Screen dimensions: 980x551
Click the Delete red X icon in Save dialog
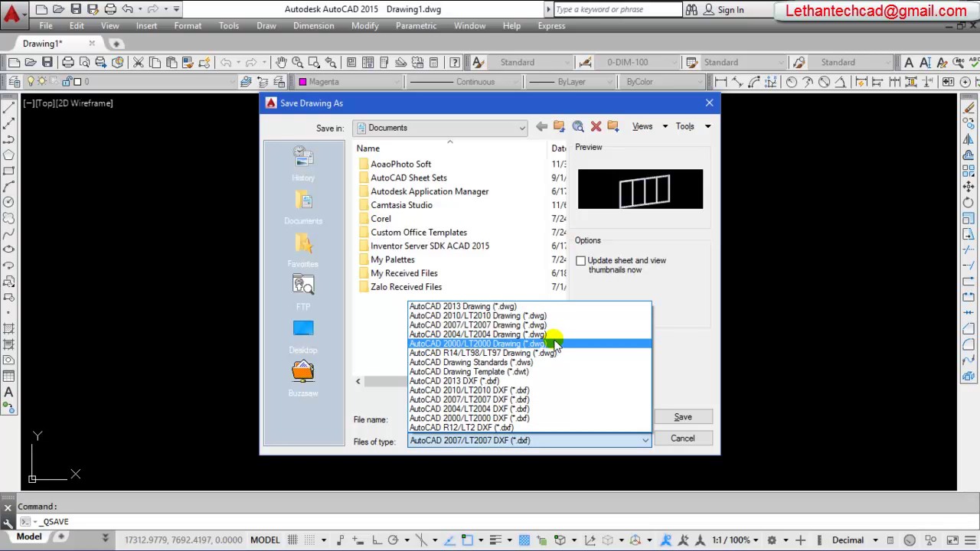(x=596, y=126)
